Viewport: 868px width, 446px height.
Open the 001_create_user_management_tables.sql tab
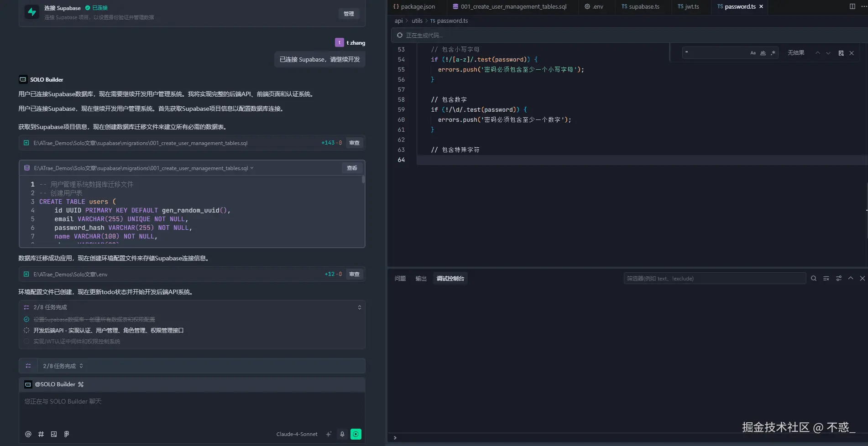[509, 6]
